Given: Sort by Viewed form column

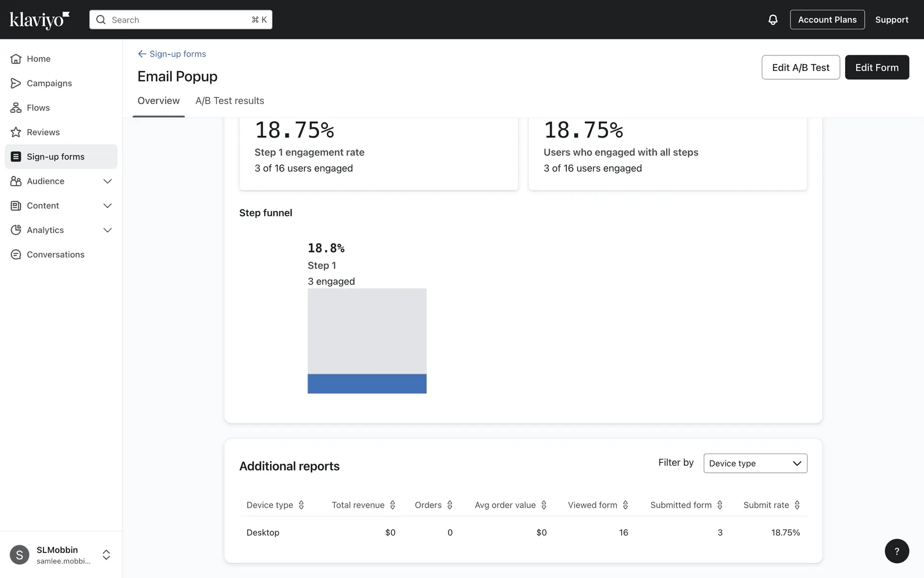Looking at the screenshot, I should tap(625, 505).
